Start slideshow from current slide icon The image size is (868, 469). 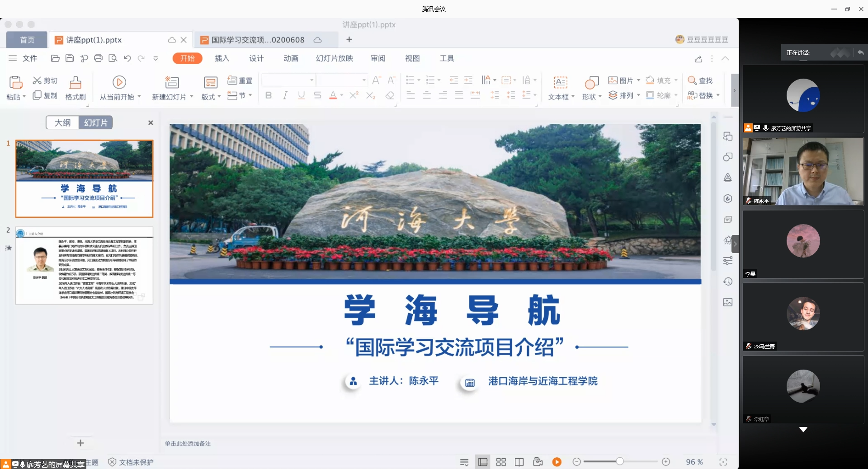pos(119,82)
